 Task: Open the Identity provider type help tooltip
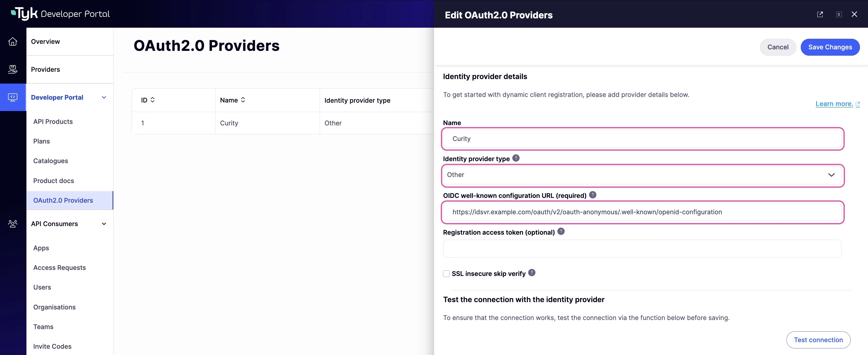click(x=516, y=158)
